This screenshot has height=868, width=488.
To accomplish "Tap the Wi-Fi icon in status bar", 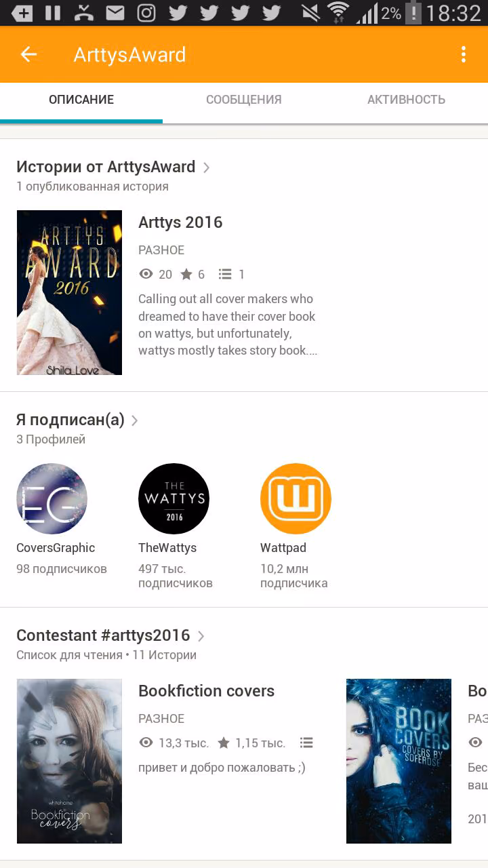I will click(x=337, y=12).
